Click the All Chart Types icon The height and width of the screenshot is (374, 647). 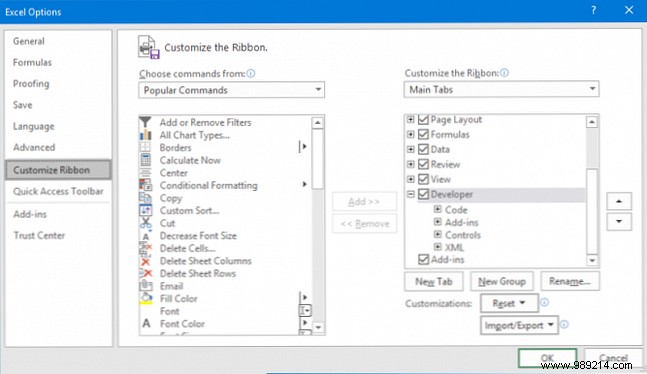(x=145, y=135)
